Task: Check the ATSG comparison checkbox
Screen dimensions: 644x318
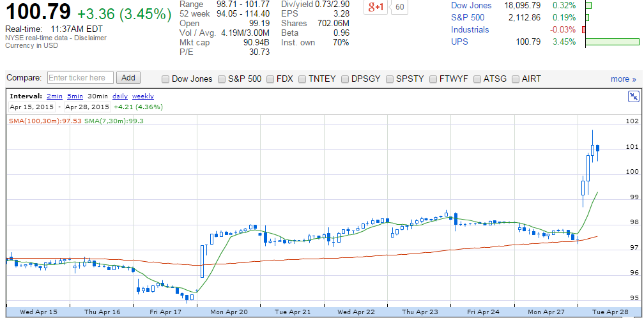Action: click(x=477, y=79)
